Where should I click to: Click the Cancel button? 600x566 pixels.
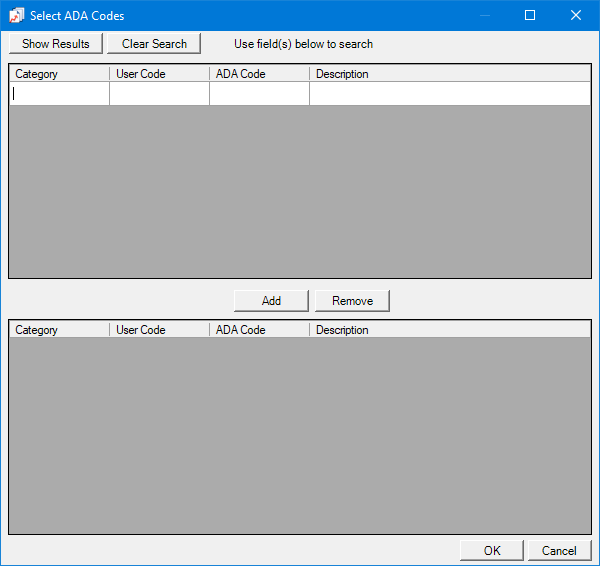pos(559,551)
